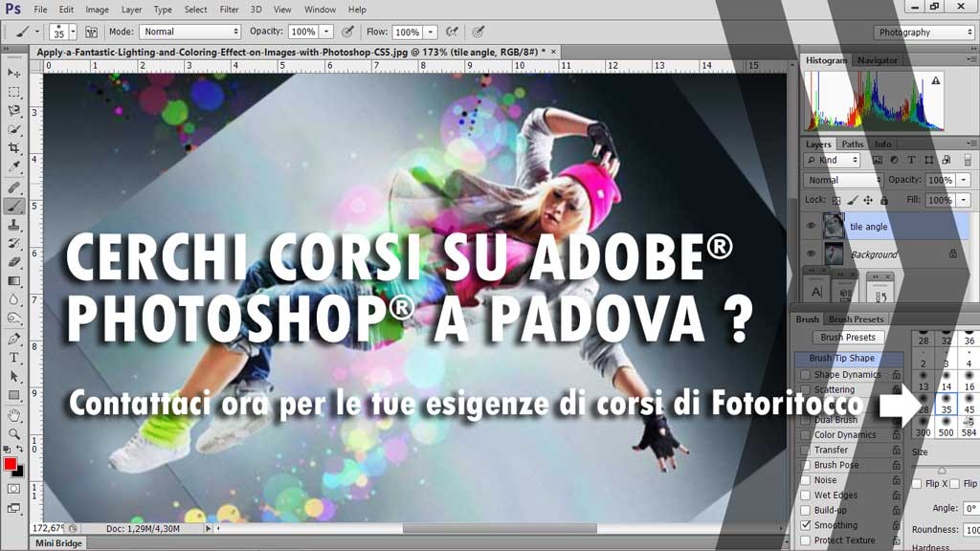980x551 pixels.
Task: Check the Flip X checkbox
Action: pyautogui.click(x=917, y=483)
